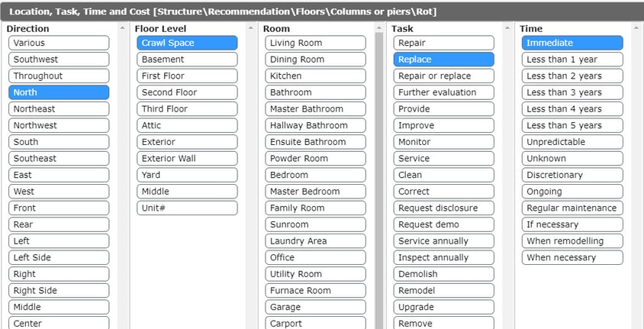The width and height of the screenshot is (644, 329).
Task: Deselect the highlighted North direction
Action: (x=59, y=92)
